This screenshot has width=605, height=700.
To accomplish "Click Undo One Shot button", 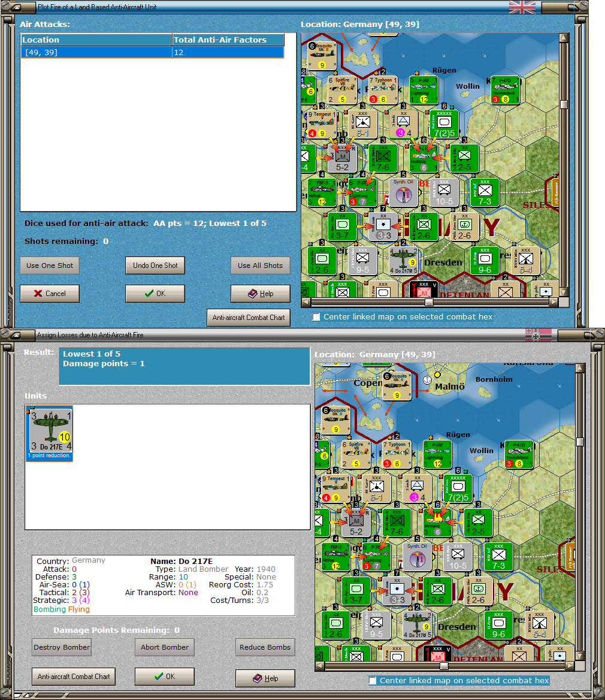I will tap(155, 265).
